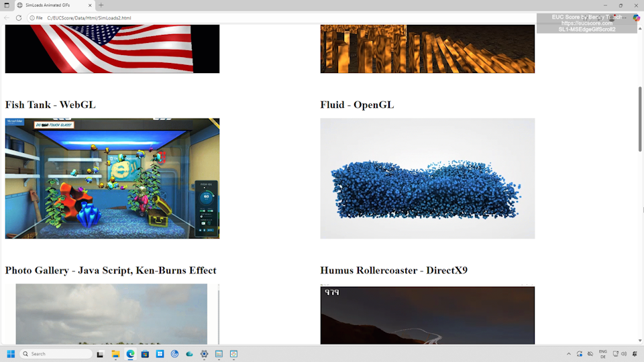Open Settings gear in the taskbar
Image resolution: width=644 pixels, height=362 pixels.
[x=204, y=354]
